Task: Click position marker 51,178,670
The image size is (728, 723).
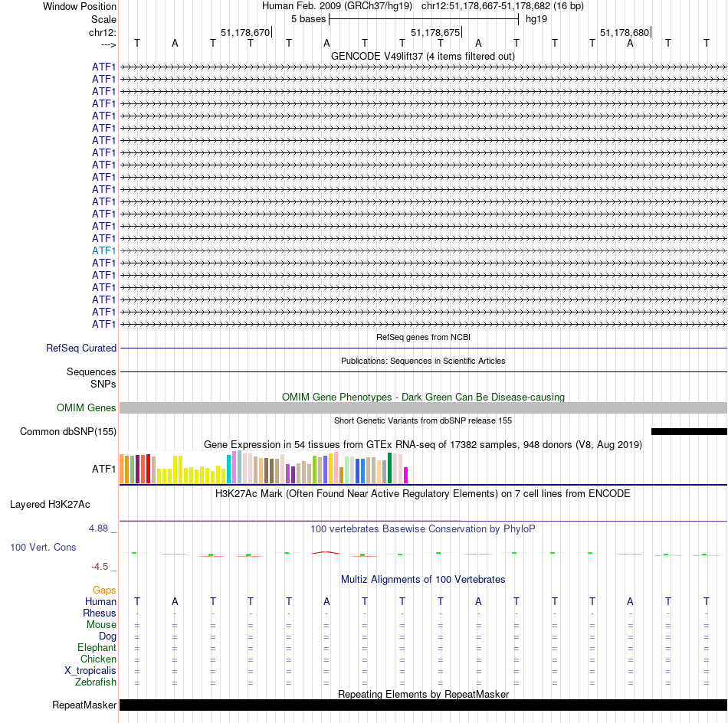Action: point(245,32)
